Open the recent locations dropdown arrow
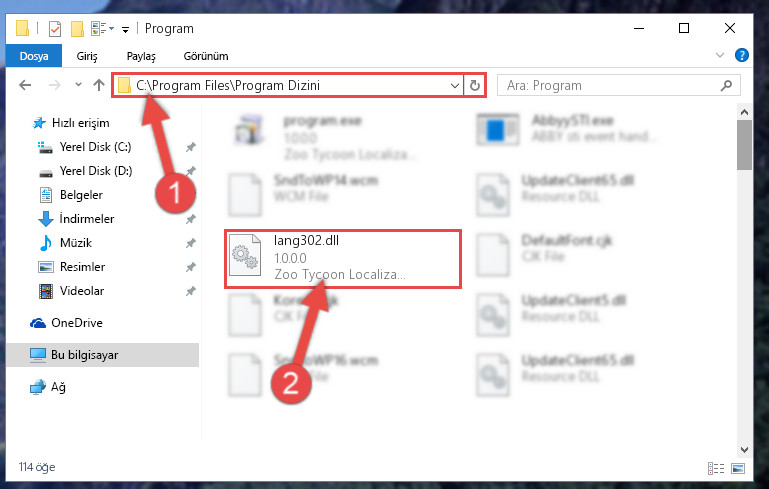The image size is (769, 489). (x=78, y=85)
